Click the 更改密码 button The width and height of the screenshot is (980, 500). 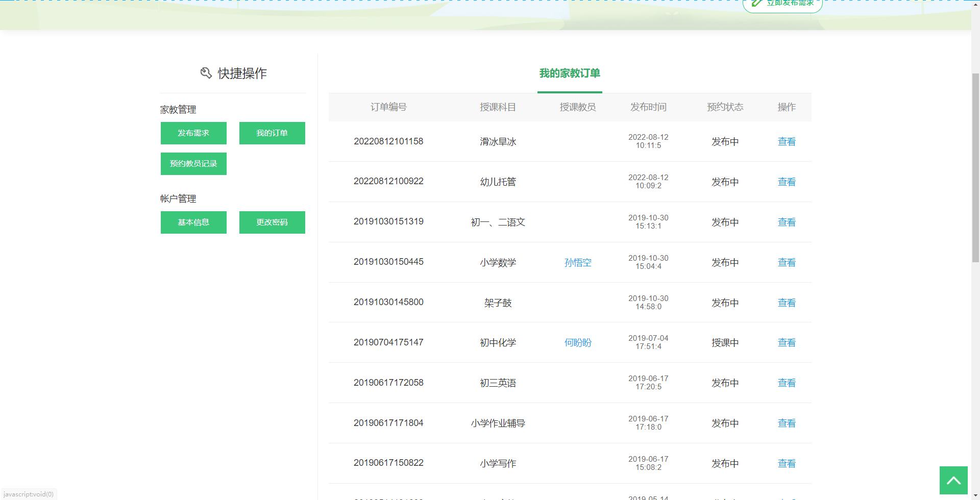pos(272,222)
